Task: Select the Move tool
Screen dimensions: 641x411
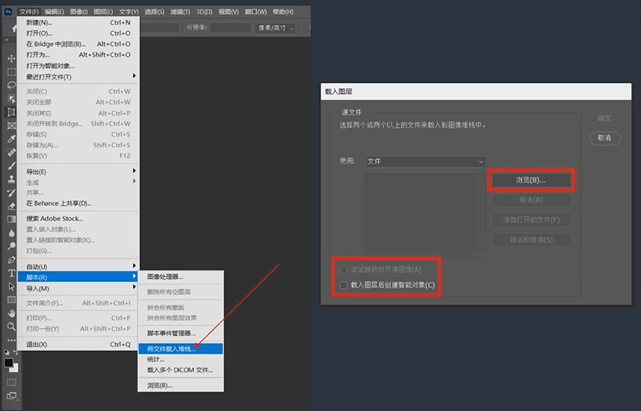Action: tap(10, 58)
